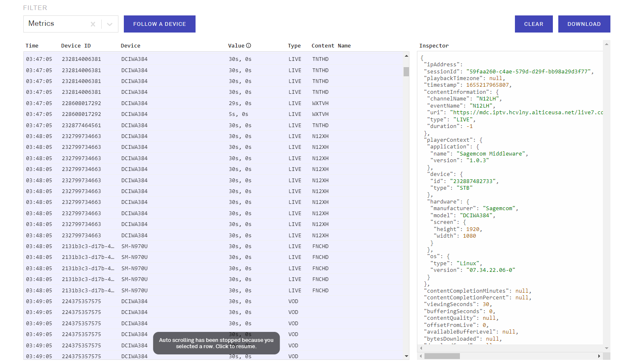Select row for device 232877464561

point(81,126)
